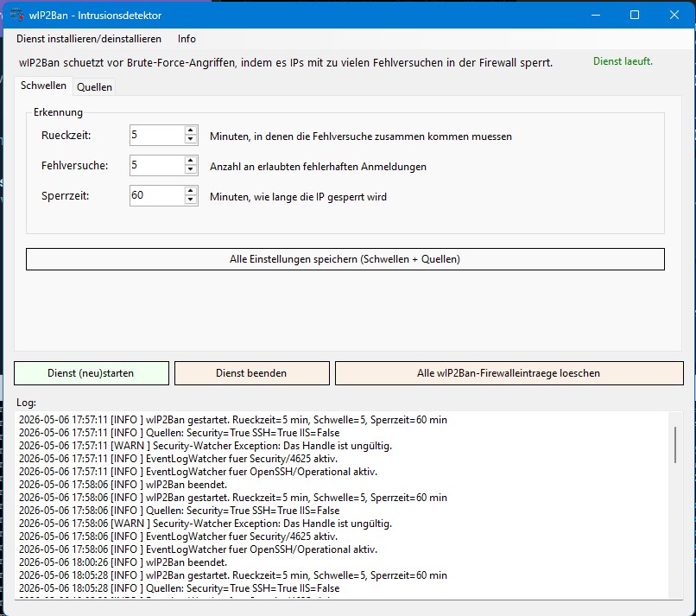Click the Rueckzeit label
The height and width of the screenshot is (616, 696).
[x=66, y=136]
